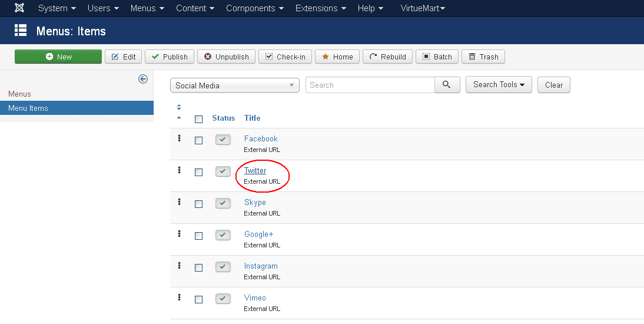
Task: Click the Home toolbar button
Action: pyautogui.click(x=337, y=57)
